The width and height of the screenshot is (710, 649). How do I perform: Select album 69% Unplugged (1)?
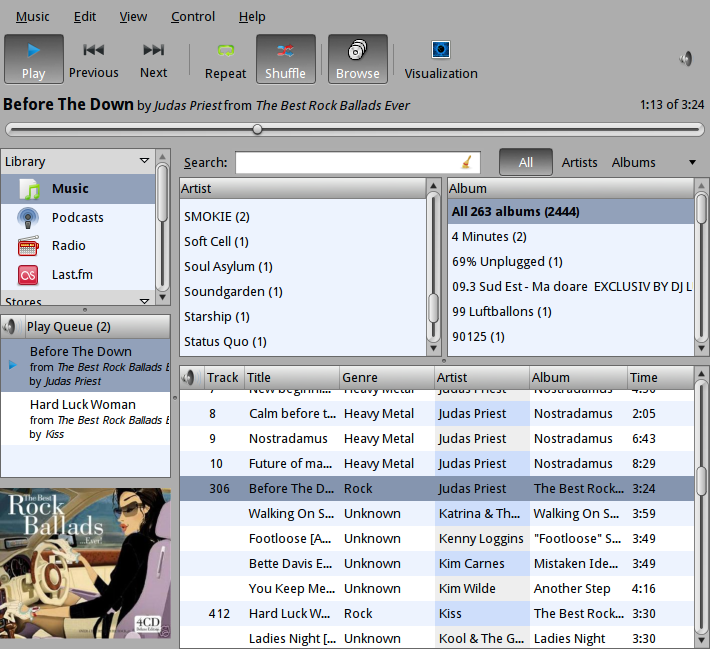coord(571,262)
